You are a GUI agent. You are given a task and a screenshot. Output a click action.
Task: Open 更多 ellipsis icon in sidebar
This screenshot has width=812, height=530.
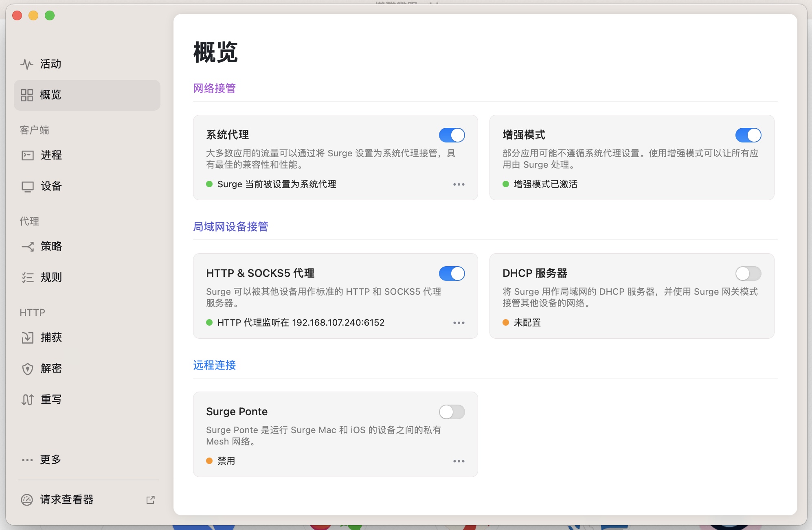pyautogui.click(x=27, y=460)
